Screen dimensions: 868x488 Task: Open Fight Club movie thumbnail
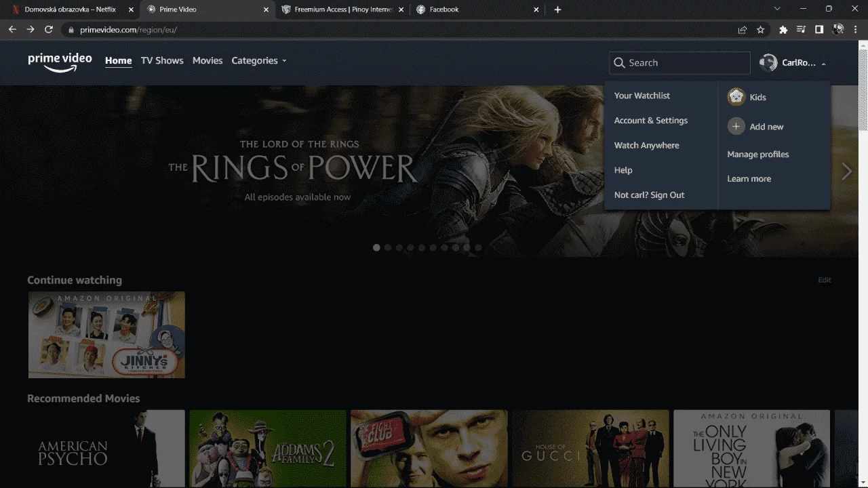429,449
